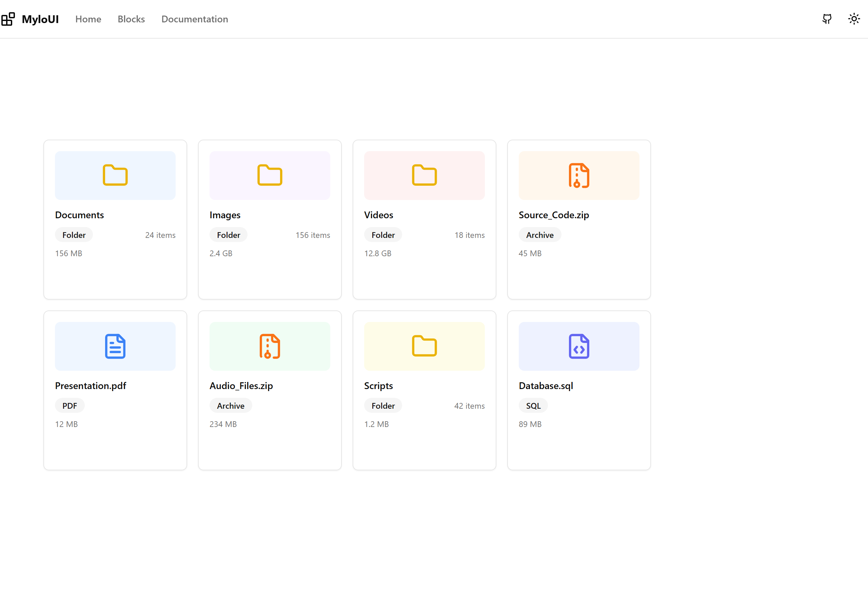Select the Presentation.pdf file name
The height and width of the screenshot is (610, 868).
(x=91, y=386)
